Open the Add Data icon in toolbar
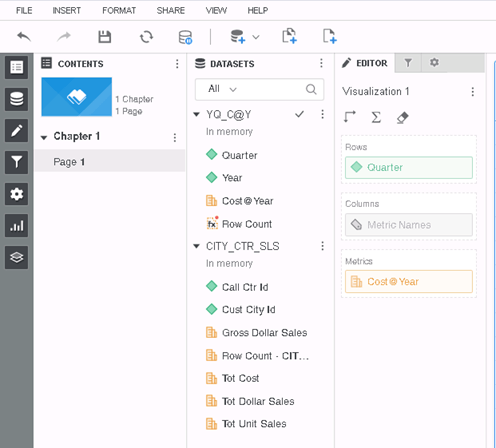Viewport: 496px width, 448px height. point(238,36)
